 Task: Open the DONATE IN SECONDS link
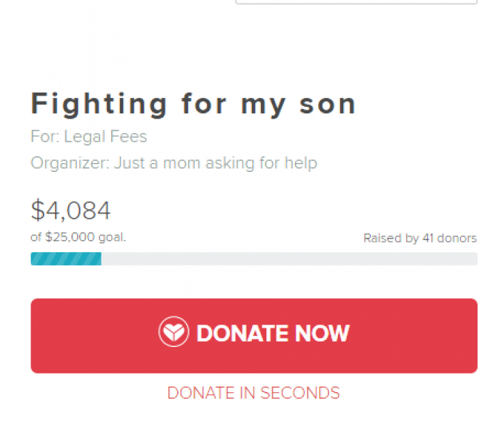coord(253,393)
